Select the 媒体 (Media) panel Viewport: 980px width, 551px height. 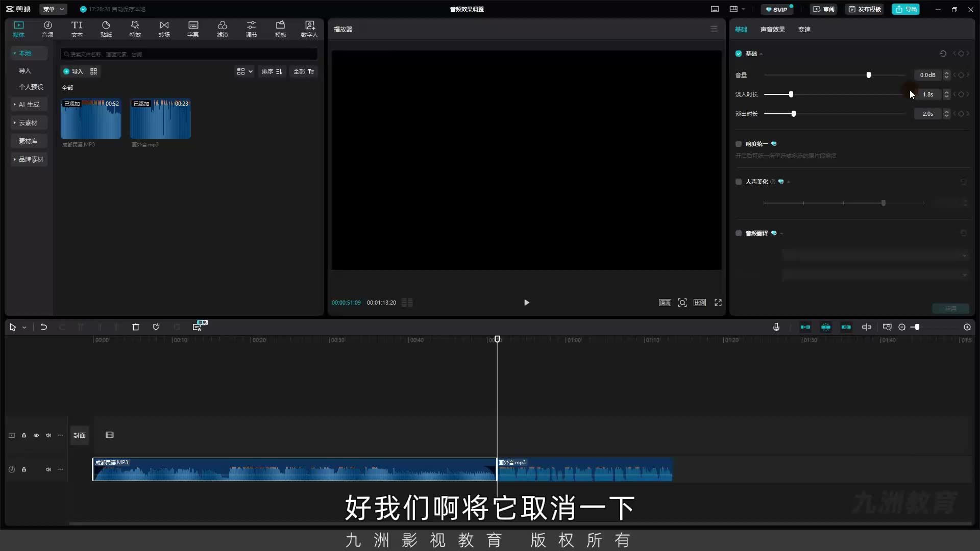(x=19, y=29)
